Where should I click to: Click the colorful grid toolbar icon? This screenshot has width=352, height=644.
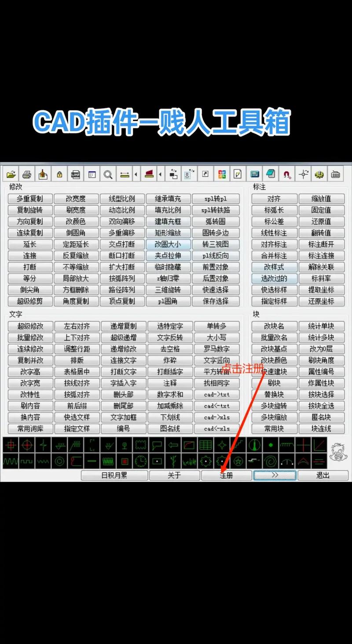tap(222, 174)
